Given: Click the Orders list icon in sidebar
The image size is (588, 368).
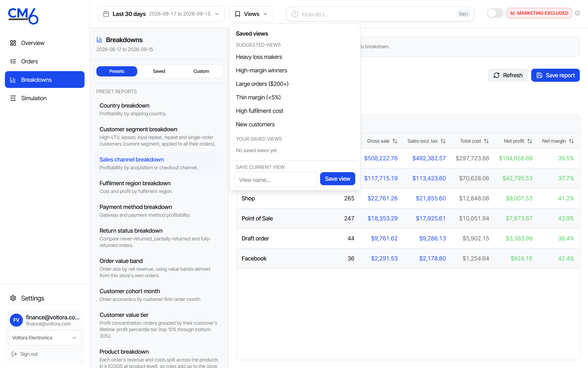Looking at the screenshot, I should (13, 61).
